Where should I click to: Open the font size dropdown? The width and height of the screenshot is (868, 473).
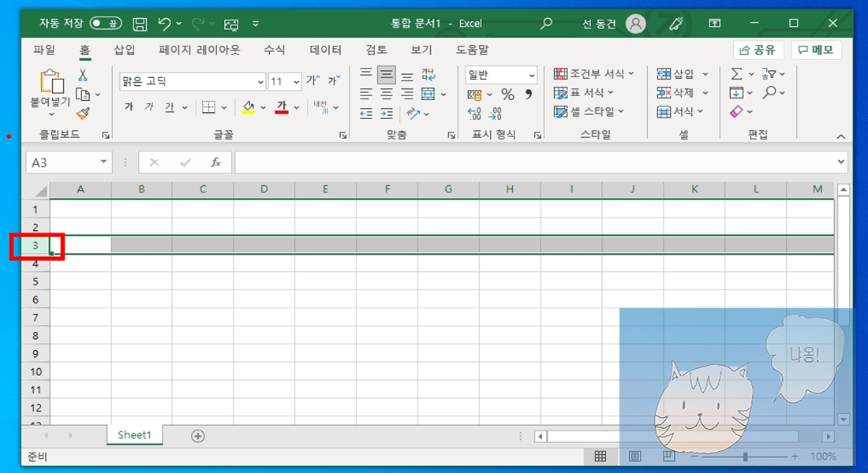(x=296, y=82)
